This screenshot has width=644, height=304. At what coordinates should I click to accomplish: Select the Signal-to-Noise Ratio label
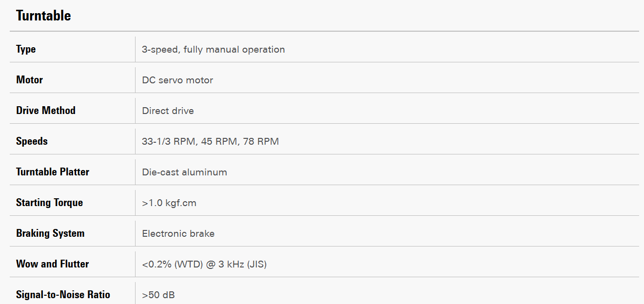point(63,295)
